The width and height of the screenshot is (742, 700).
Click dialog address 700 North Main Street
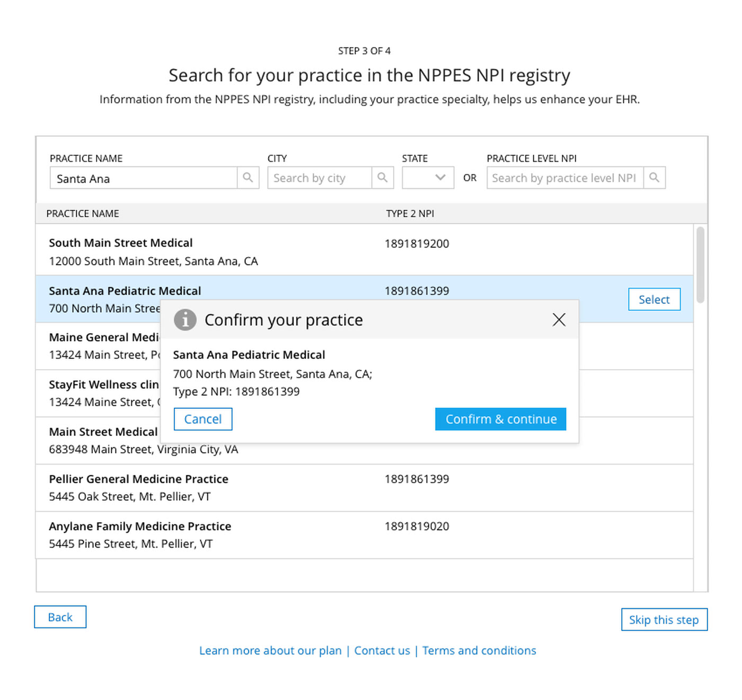click(272, 374)
